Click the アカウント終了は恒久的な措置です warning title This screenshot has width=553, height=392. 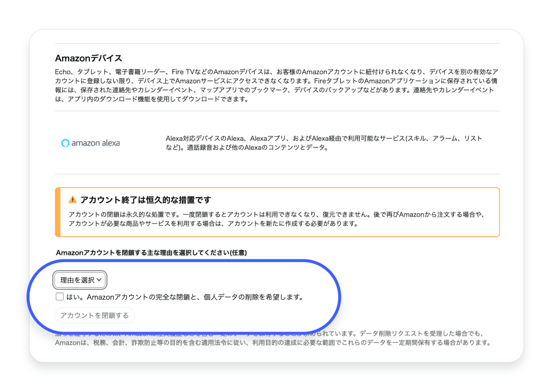(x=146, y=200)
